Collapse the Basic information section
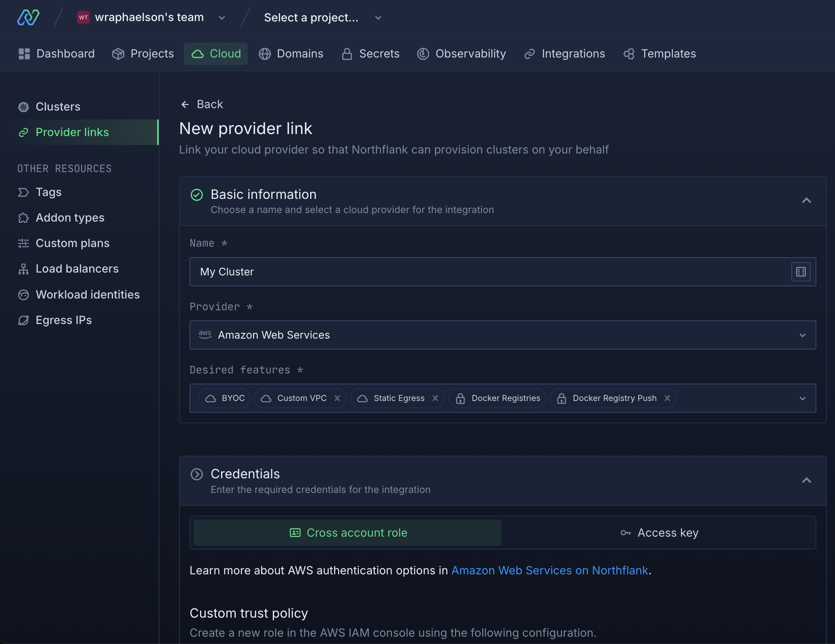 click(x=806, y=200)
